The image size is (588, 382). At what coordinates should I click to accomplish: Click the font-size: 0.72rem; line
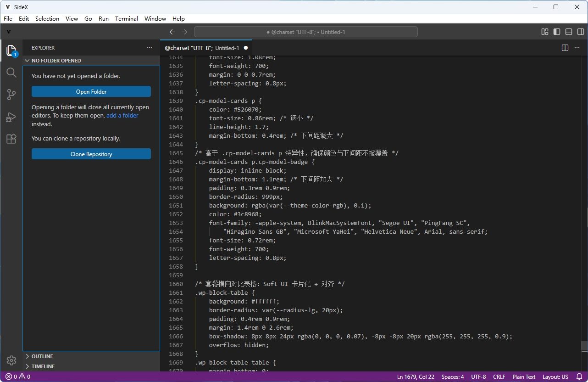coord(242,240)
